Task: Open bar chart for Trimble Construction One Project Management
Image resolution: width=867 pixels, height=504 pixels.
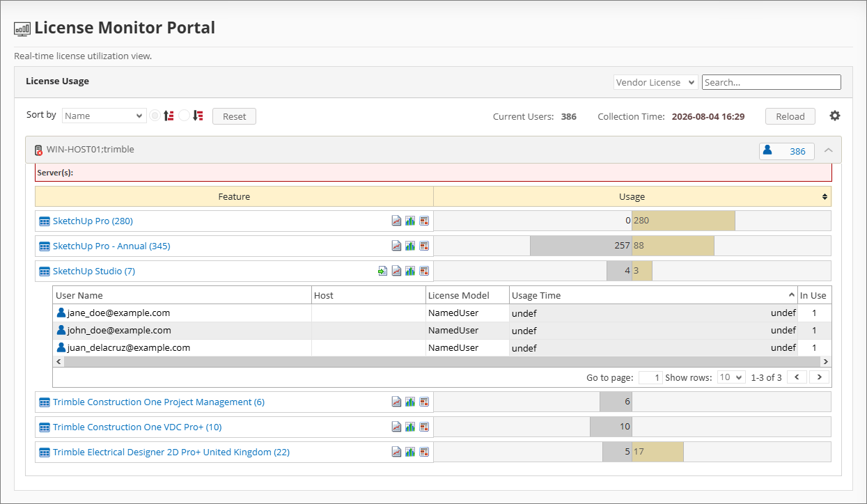Action: click(410, 402)
